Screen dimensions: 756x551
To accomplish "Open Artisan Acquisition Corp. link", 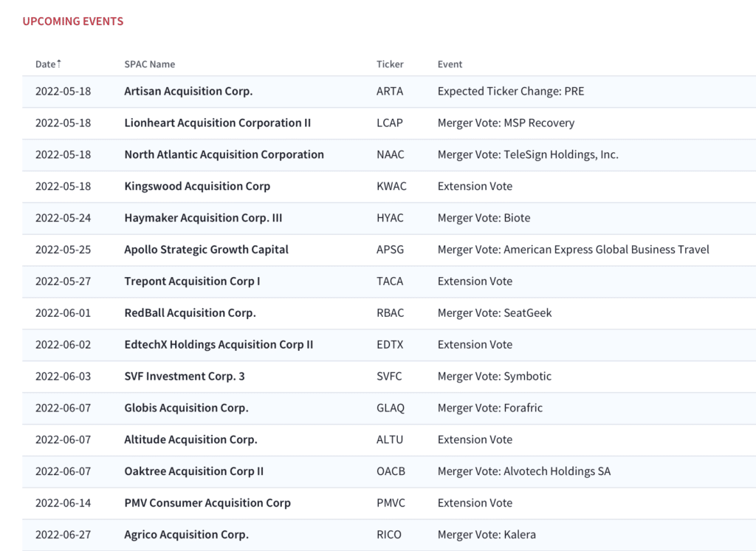I will pyautogui.click(x=188, y=91).
